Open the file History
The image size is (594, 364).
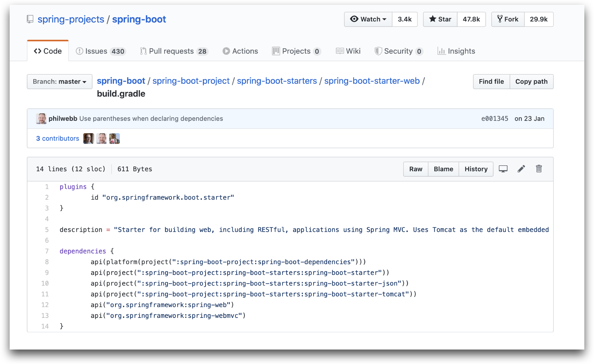pos(476,169)
